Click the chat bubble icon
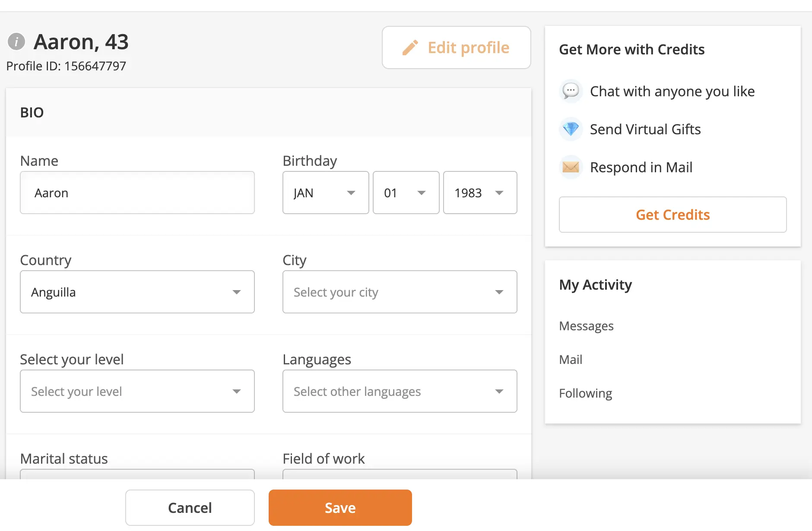The width and height of the screenshot is (812, 531). coord(571,91)
